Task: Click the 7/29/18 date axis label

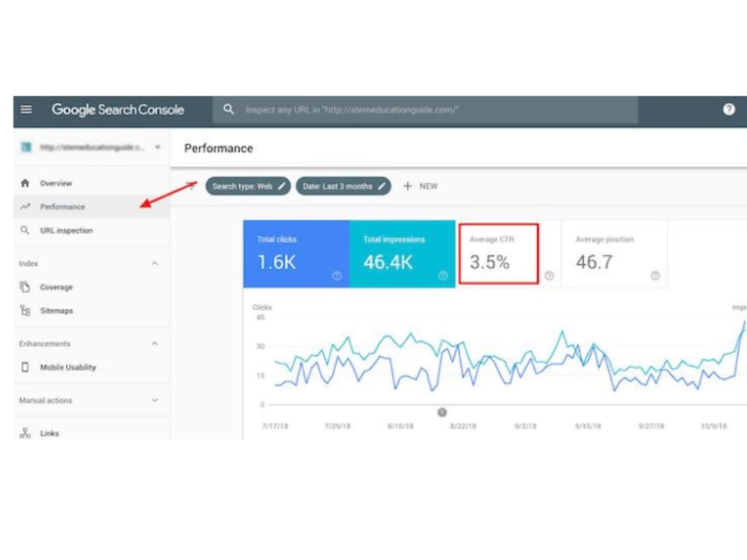Action: pyautogui.click(x=338, y=426)
